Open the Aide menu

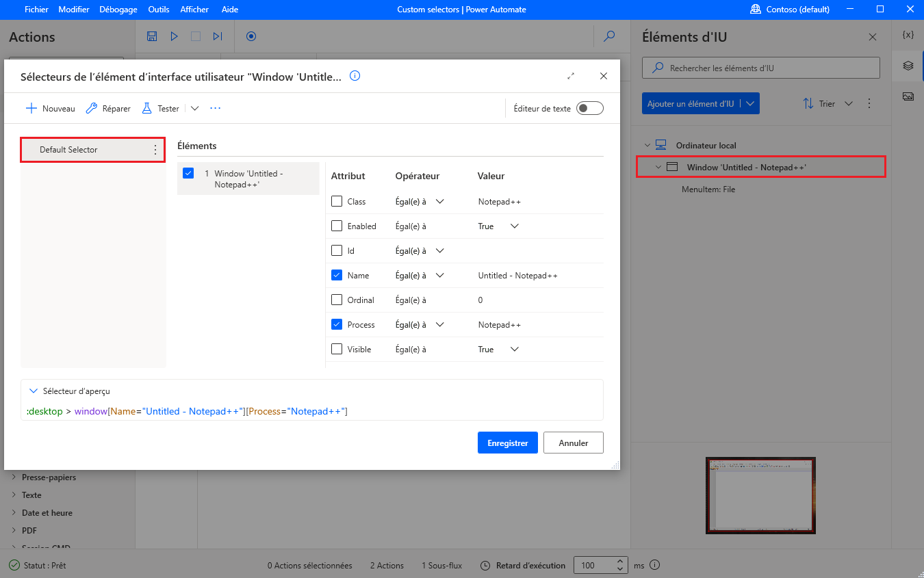point(230,10)
